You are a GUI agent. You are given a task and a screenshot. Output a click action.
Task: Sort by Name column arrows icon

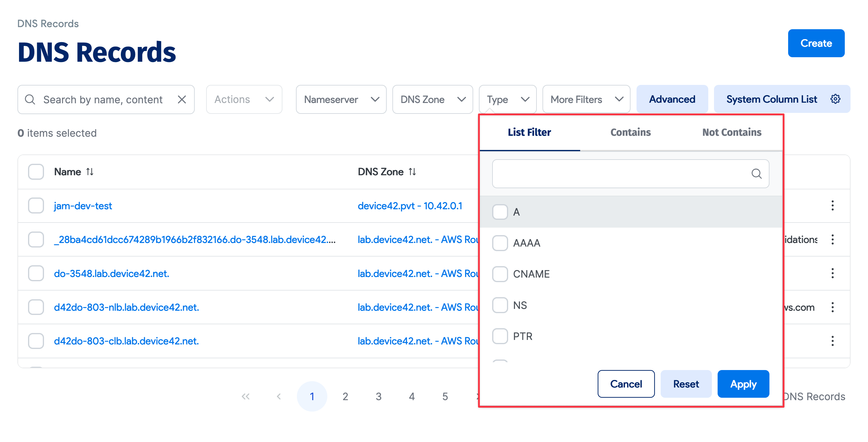pos(90,172)
